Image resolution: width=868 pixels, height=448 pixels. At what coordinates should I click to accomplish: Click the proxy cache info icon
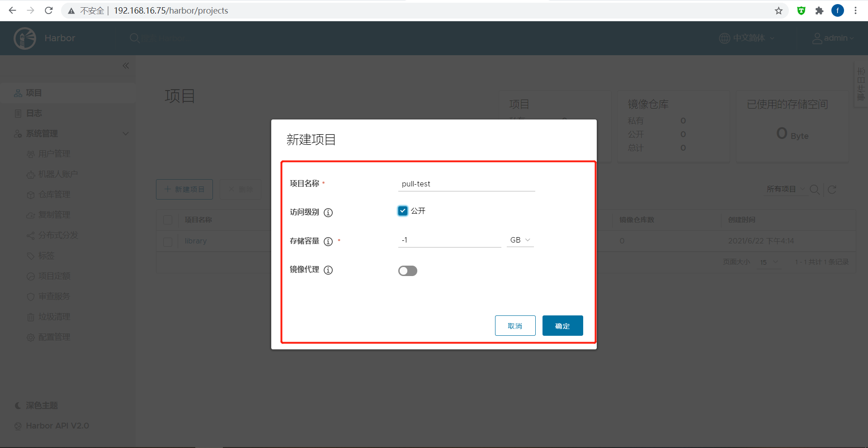[328, 270]
